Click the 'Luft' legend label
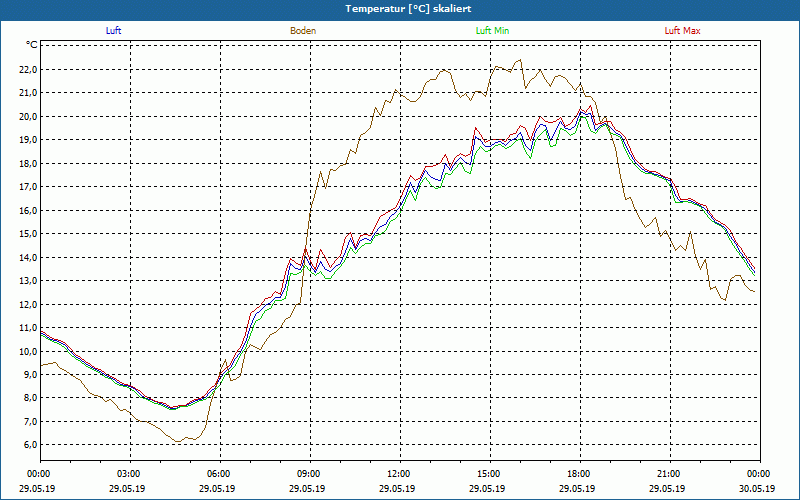The width and height of the screenshot is (800, 500). coord(113,31)
